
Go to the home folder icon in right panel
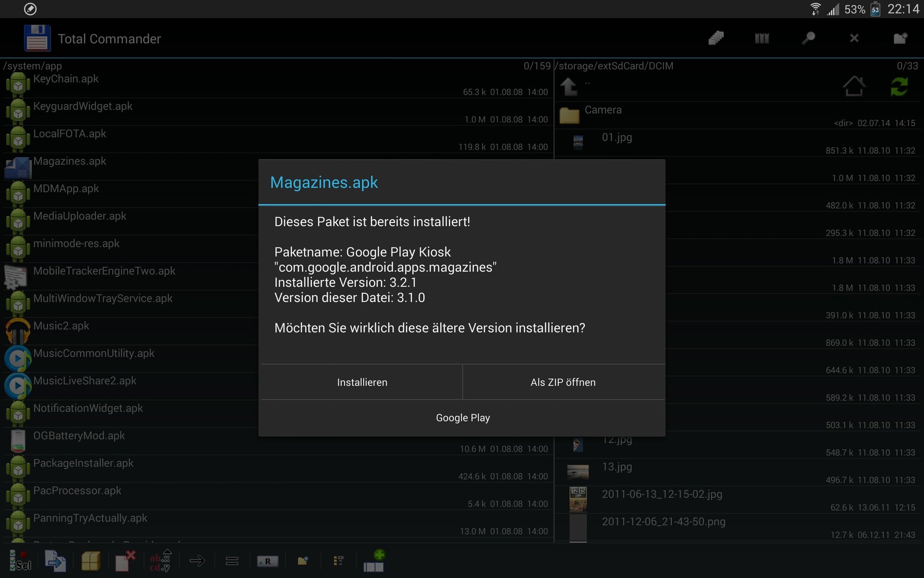click(x=854, y=87)
